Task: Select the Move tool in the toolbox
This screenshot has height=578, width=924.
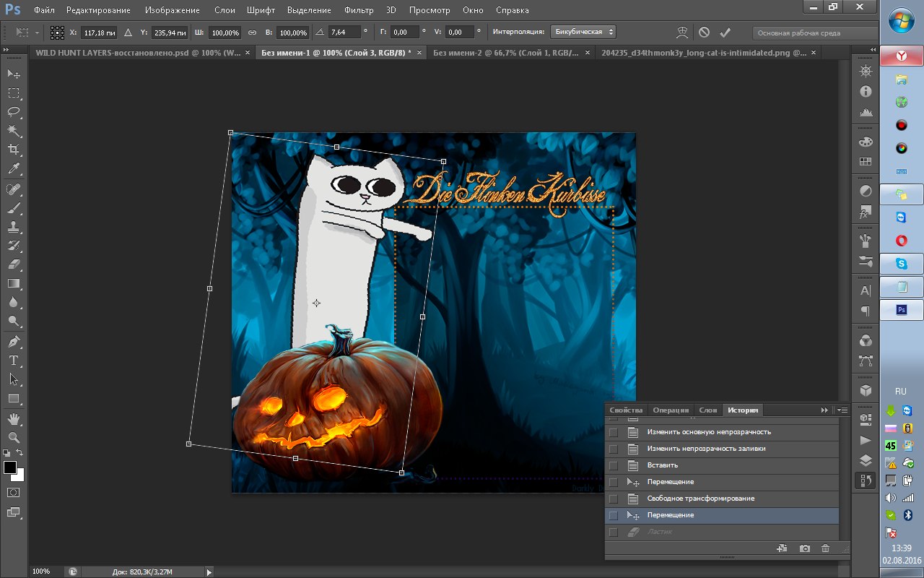Action: (x=14, y=74)
